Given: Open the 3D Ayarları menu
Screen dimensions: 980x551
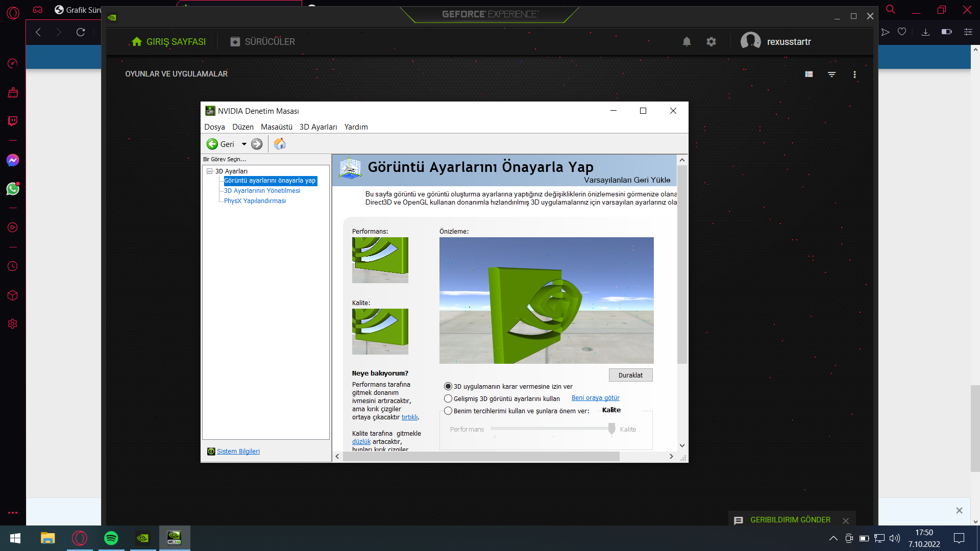Looking at the screenshot, I should [318, 127].
